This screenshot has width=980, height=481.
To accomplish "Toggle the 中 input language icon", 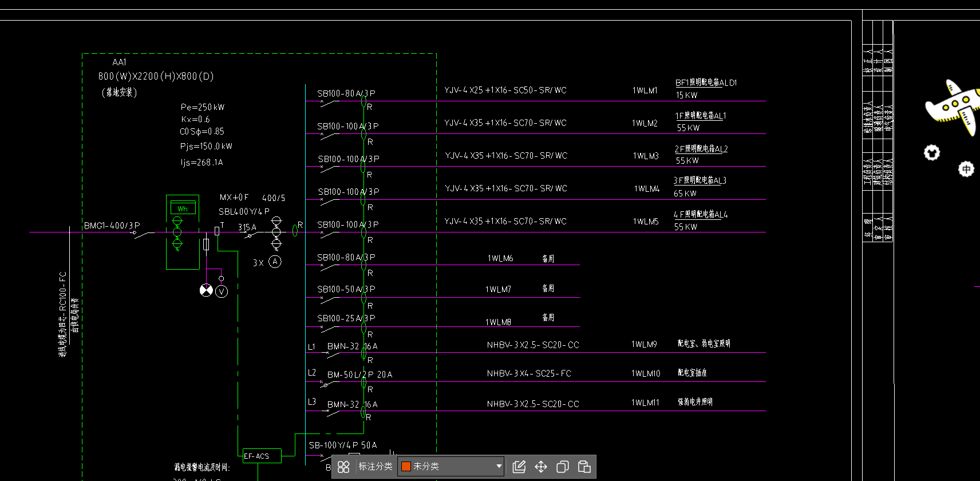I will click(x=966, y=169).
